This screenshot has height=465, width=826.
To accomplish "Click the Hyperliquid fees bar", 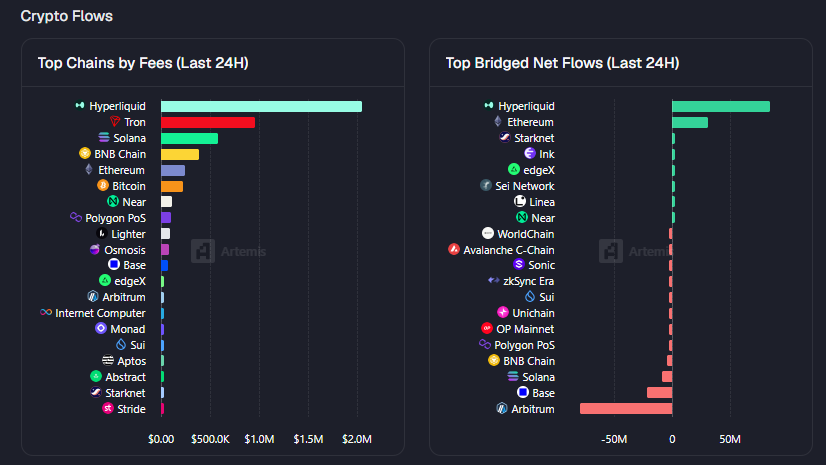I will [x=261, y=106].
